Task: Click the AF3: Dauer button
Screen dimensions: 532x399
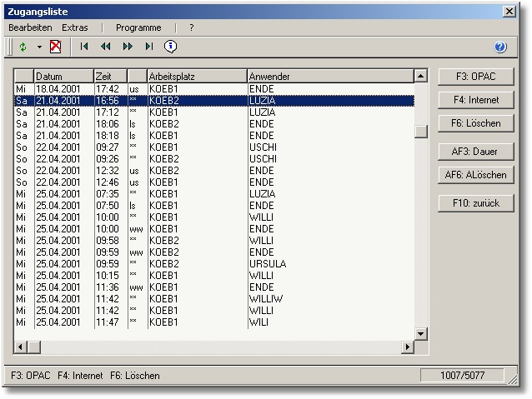Action: 476,152
